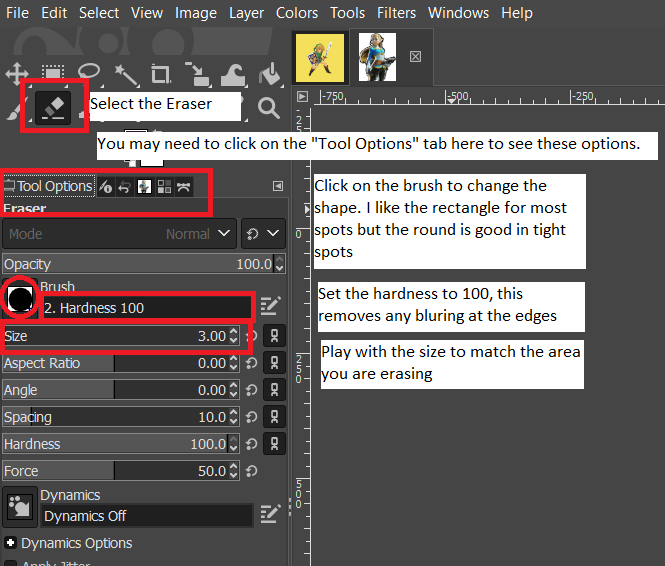Open the Filters menu
665x566 pixels.
pos(397,13)
